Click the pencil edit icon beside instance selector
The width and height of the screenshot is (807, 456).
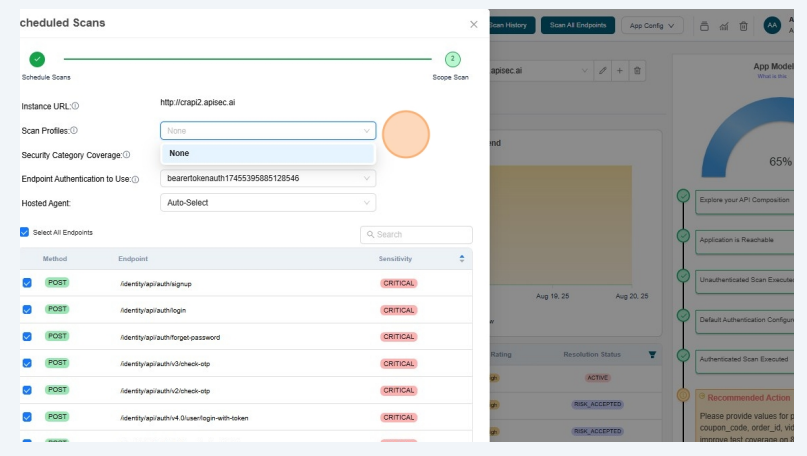click(602, 71)
